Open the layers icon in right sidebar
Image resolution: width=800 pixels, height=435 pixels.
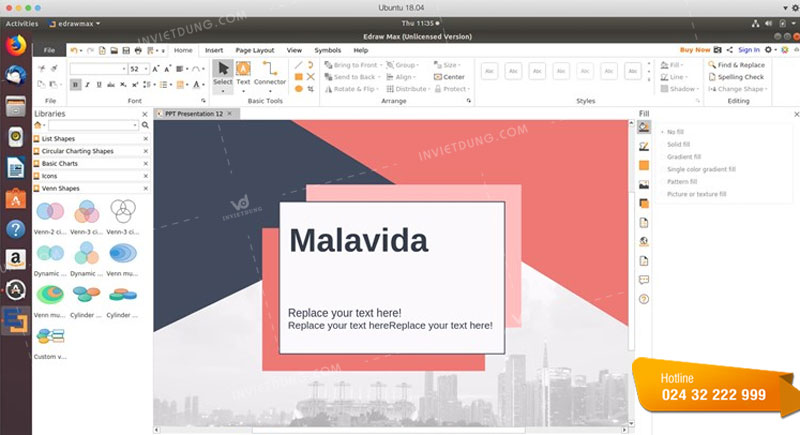pyautogui.click(x=644, y=203)
